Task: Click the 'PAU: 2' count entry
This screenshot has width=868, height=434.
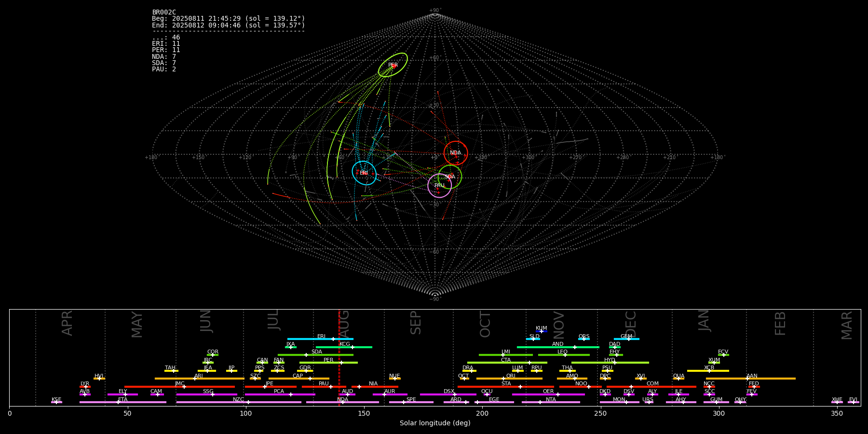Action: point(164,69)
